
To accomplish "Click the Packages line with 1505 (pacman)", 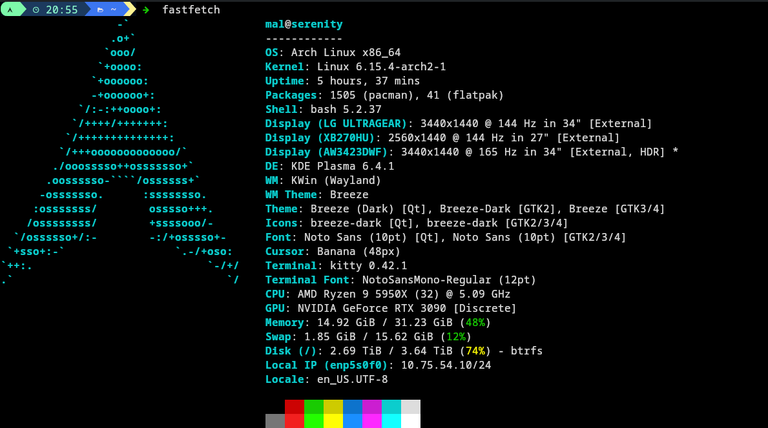I will [x=384, y=95].
